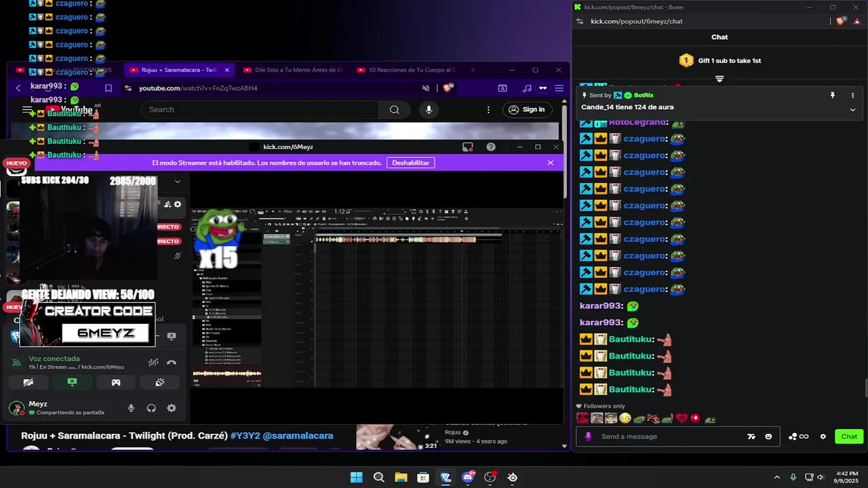Click YouTube search magnifier button
This screenshot has width=868, height=488.
click(x=394, y=110)
